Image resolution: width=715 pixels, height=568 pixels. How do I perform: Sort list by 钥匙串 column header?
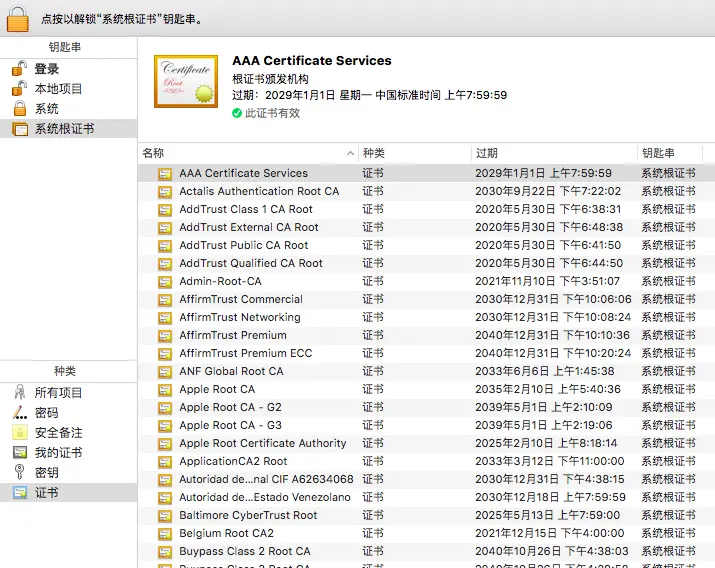(670, 153)
